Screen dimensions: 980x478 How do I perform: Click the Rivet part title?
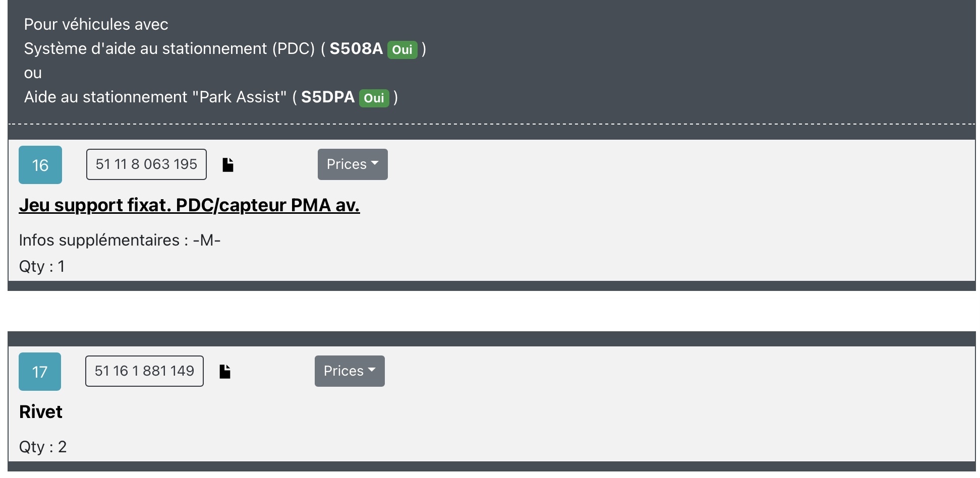click(x=41, y=412)
